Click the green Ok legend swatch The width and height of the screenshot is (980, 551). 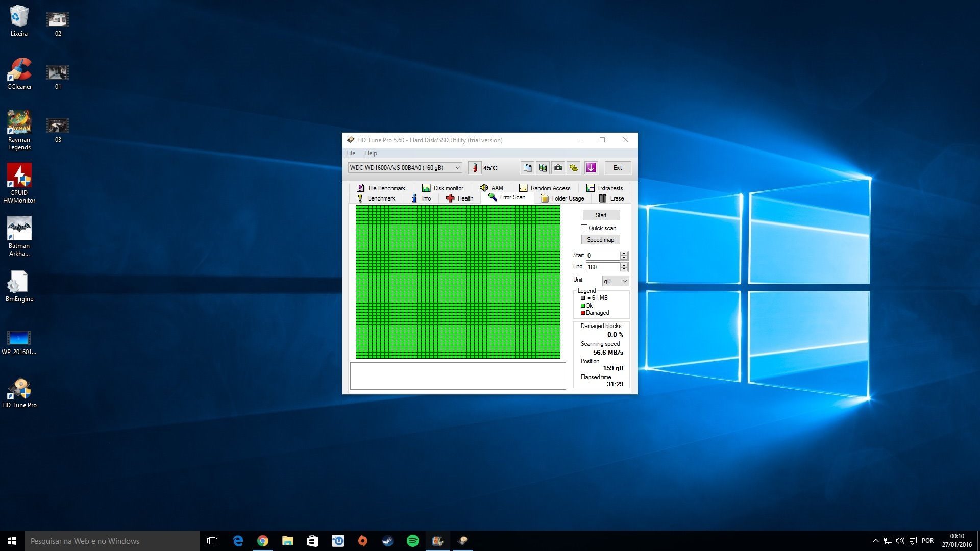pyautogui.click(x=583, y=306)
